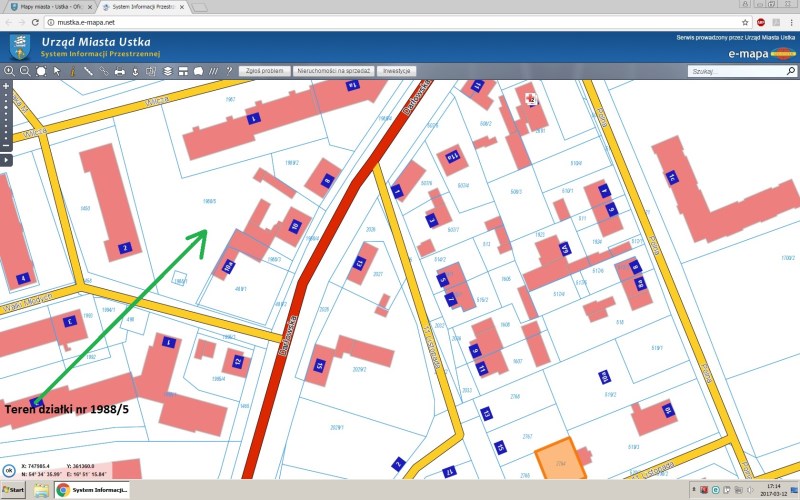Click the red ABP extension icon
Viewport: 800px width, 500px height.
[761, 22]
